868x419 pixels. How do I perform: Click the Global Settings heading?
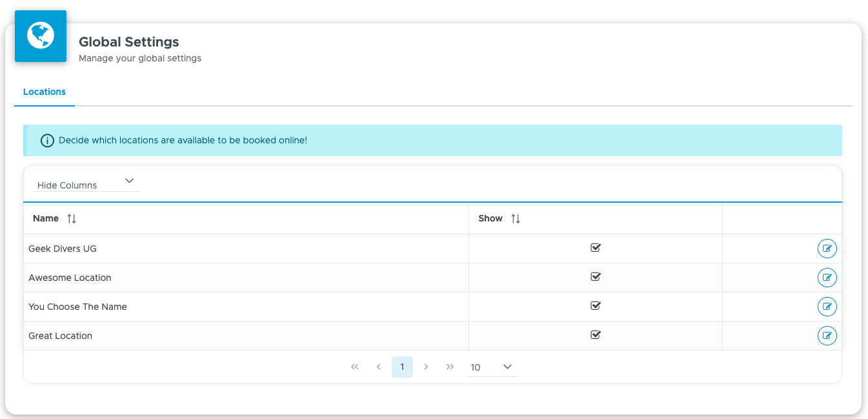click(129, 42)
